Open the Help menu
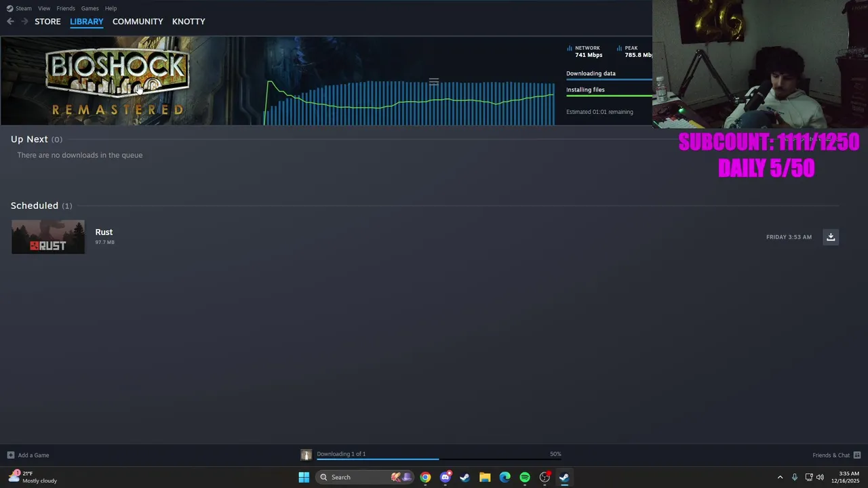The width and height of the screenshot is (868, 488). (x=111, y=8)
